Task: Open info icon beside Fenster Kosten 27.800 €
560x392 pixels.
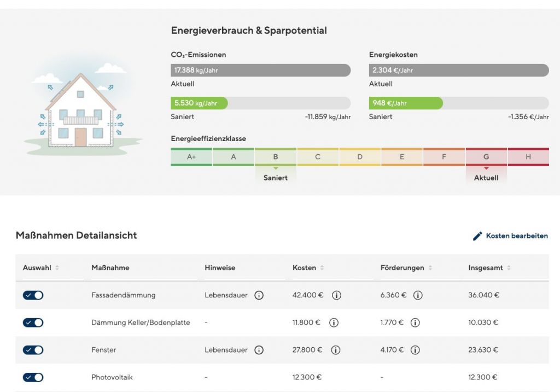Action: (337, 350)
